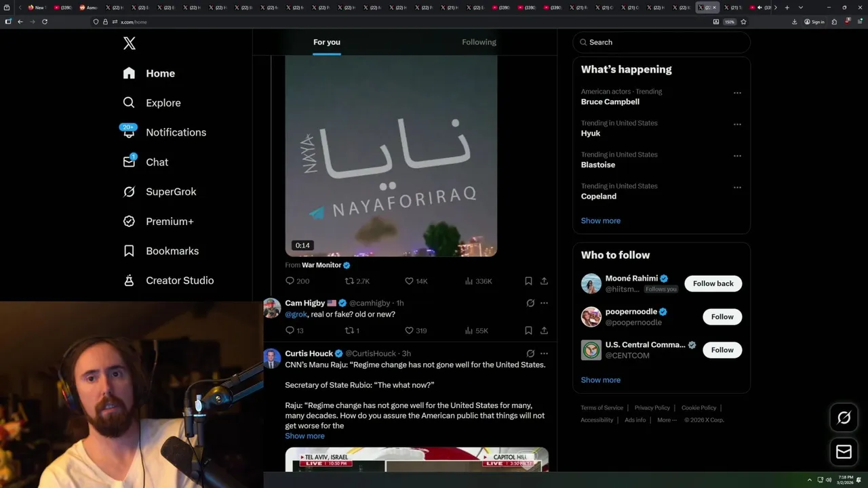Viewport: 868px width, 488px height.
Task: Open the browser downloads icon
Action: (794, 22)
